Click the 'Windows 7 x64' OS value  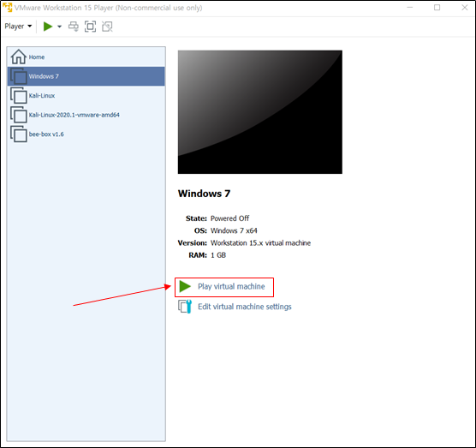[x=234, y=230]
